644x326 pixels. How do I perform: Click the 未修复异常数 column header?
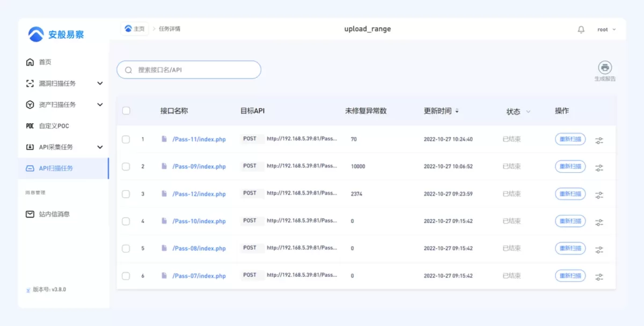tap(366, 111)
